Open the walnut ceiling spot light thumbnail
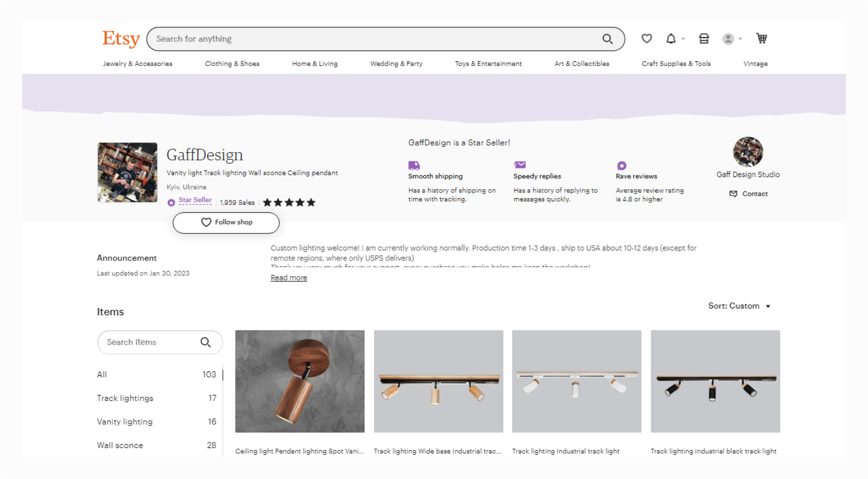Screen dimensions: 868x479 click(x=300, y=381)
